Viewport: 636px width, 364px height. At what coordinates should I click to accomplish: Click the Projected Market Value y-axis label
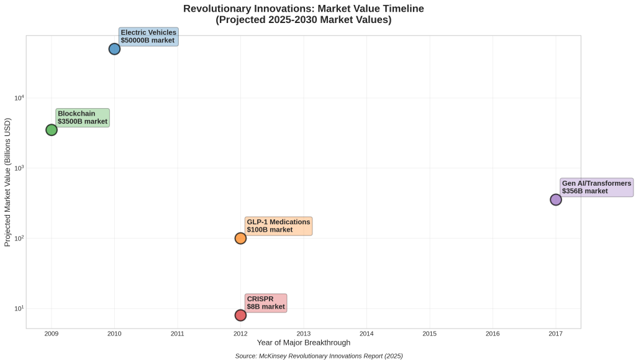pyautogui.click(x=8, y=182)
